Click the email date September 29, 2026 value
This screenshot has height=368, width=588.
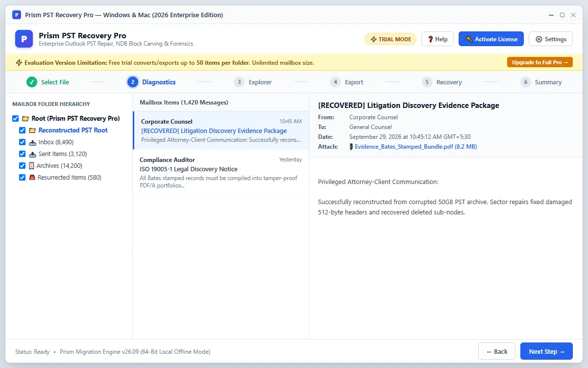410,137
